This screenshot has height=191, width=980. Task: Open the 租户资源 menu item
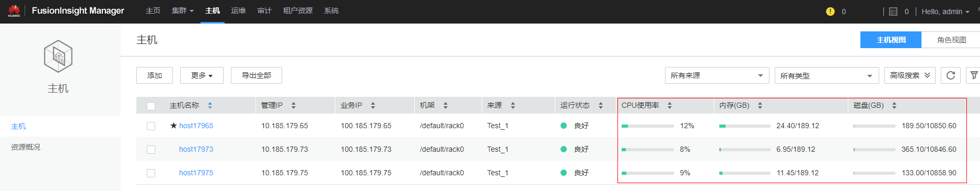click(x=298, y=10)
